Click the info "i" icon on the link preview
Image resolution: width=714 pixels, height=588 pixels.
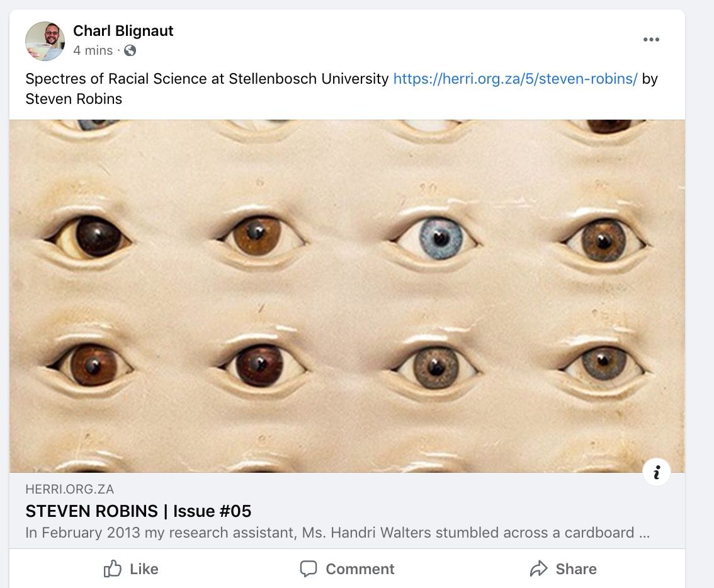point(657,472)
